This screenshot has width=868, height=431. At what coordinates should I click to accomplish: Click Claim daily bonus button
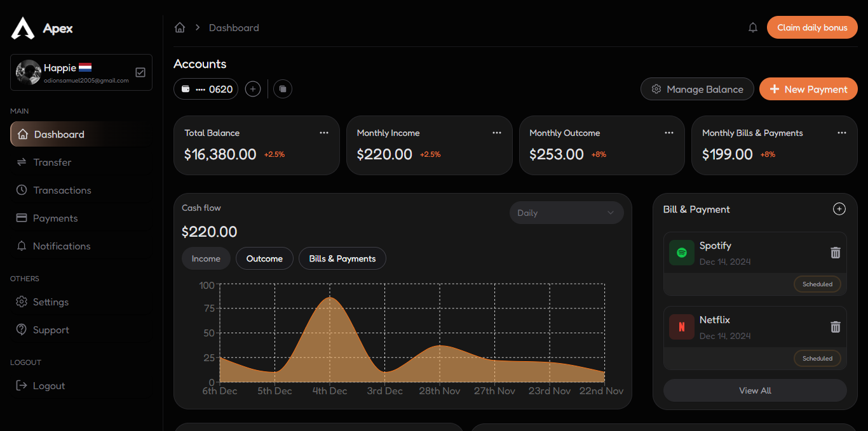tap(812, 27)
